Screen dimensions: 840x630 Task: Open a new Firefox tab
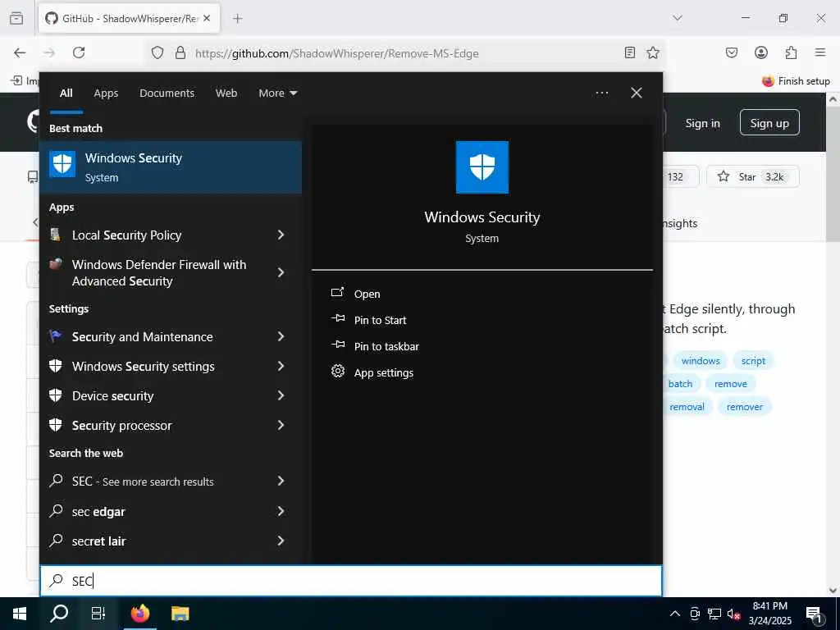[237, 19]
